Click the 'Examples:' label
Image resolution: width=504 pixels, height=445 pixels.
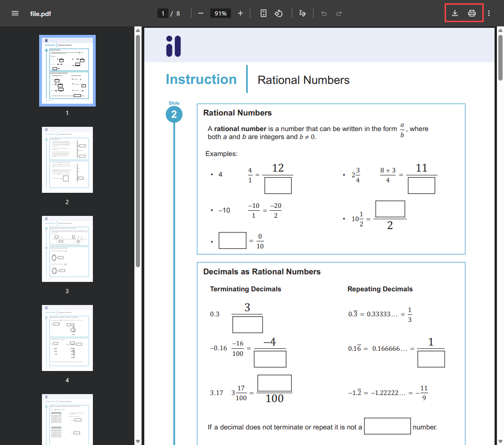(222, 154)
